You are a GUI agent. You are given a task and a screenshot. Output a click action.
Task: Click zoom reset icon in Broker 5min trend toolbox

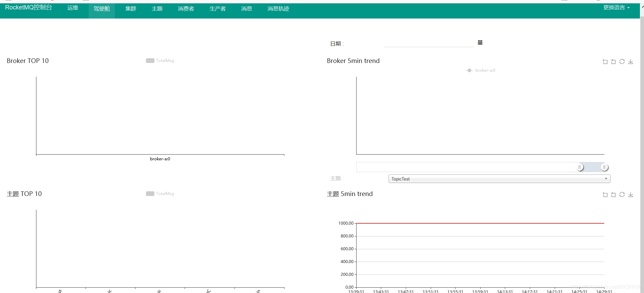click(614, 62)
